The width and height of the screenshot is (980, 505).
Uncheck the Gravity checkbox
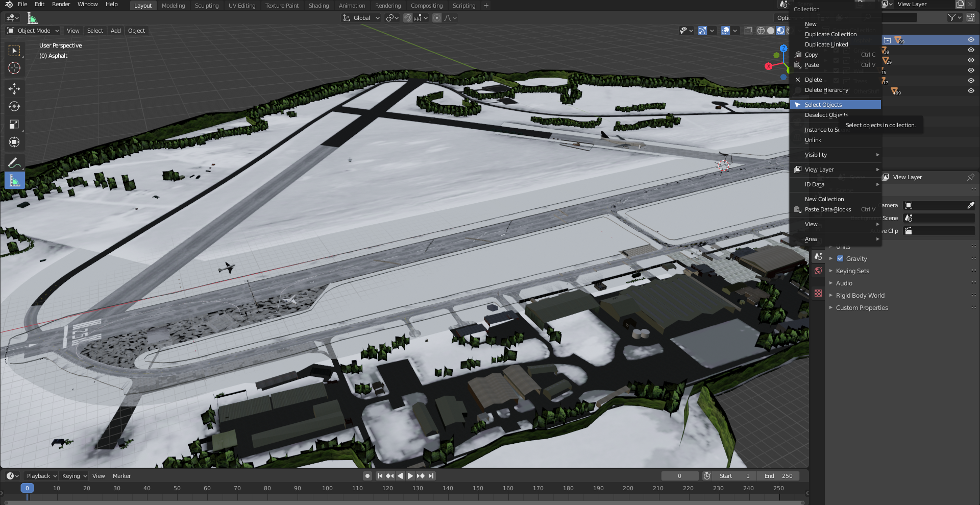click(840, 259)
